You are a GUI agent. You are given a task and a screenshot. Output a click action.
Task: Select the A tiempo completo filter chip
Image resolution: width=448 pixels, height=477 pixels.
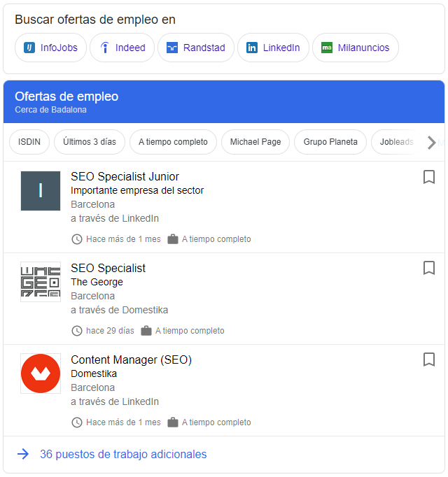click(173, 142)
